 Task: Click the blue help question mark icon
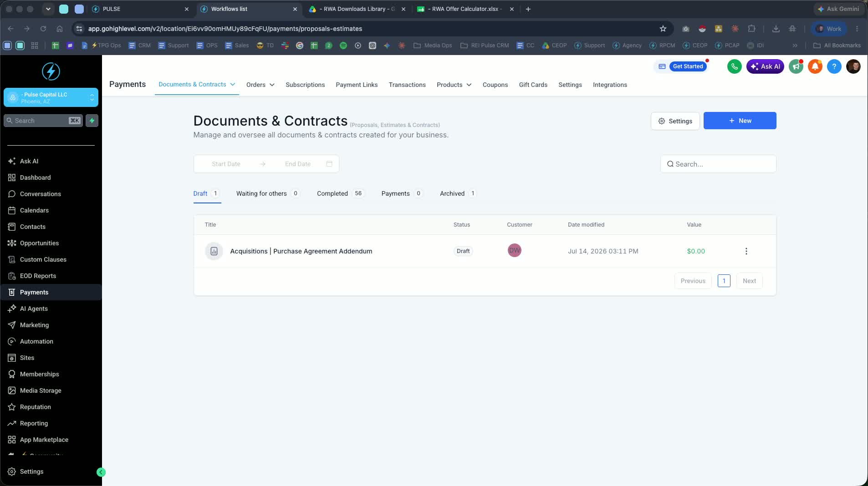[834, 66]
